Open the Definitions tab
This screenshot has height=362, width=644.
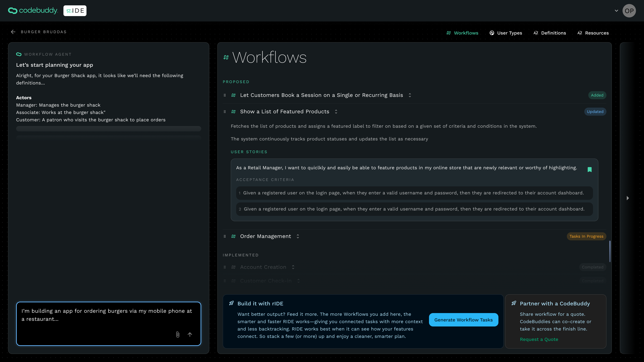550,33
